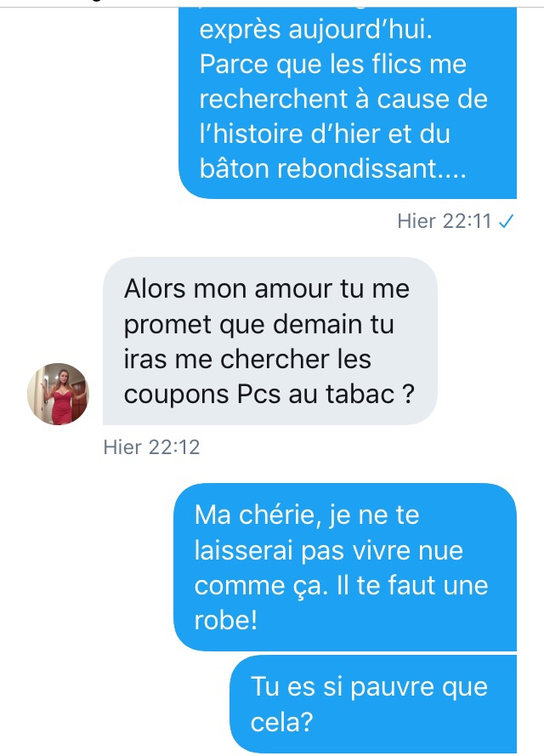The height and width of the screenshot is (756, 544).
Task: Open the sender's profile avatar photo
Action: tap(58, 394)
